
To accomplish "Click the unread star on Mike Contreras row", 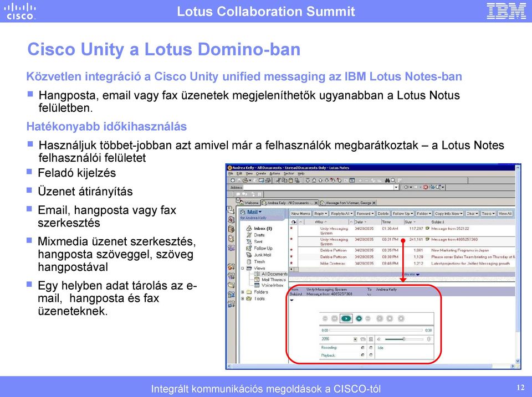I will [291, 263].
